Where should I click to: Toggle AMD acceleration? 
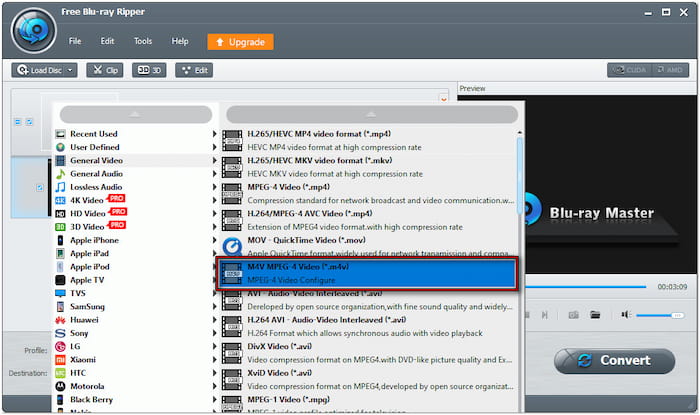tap(670, 70)
